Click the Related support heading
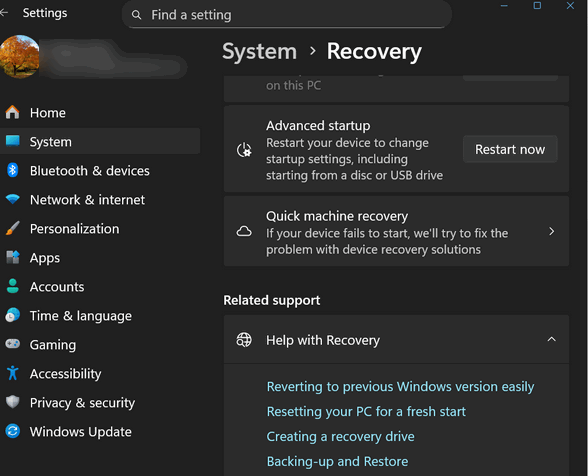The width and height of the screenshot is (588, 476). point(272,300)
